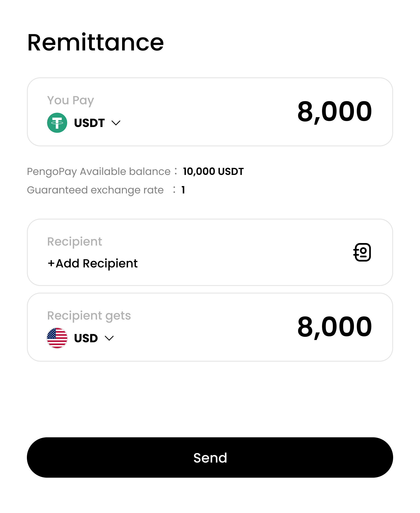
Task: Click the +Add Recipient link
Action: [93, 264]
